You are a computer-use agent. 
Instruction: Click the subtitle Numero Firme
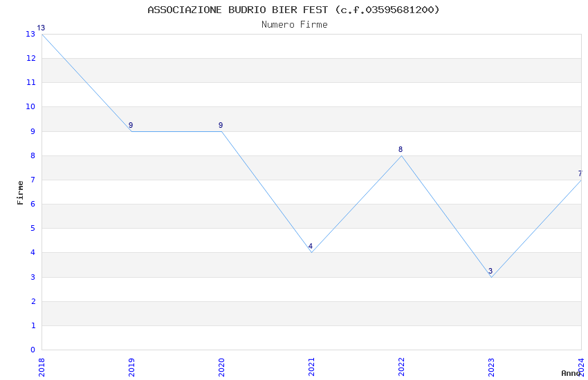pyautogui.click(x=295, y=25)
